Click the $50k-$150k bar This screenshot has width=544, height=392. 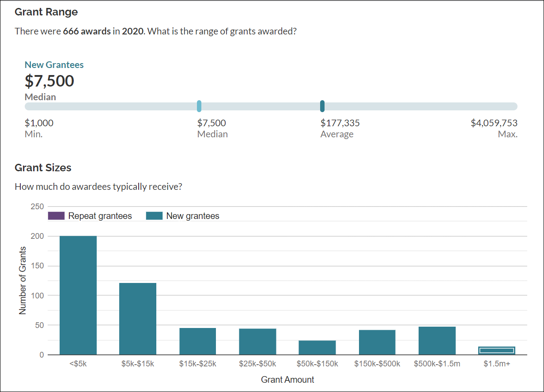point(317,348)
